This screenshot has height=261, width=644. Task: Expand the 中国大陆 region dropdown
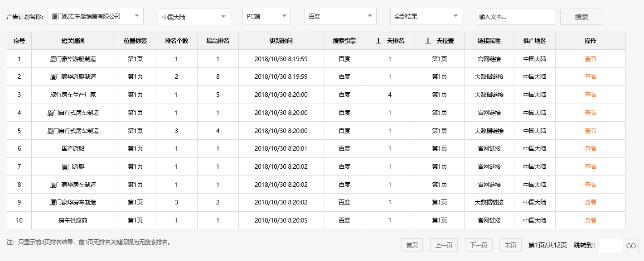[x=194, y=16]
